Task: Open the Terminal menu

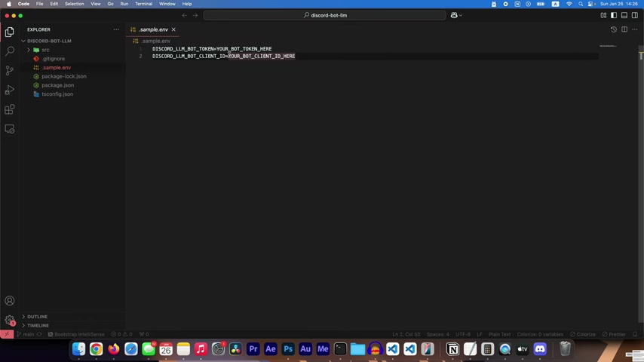Action: (x=144, y=4)
